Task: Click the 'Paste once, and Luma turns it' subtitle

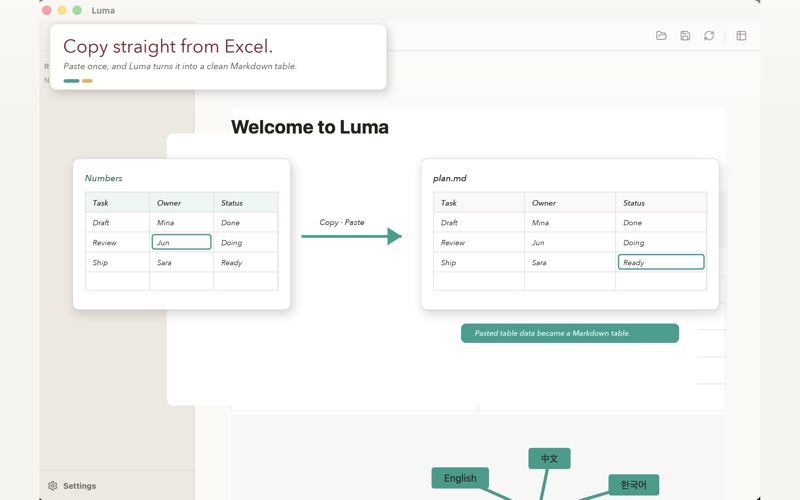Action: coord(180,66)
